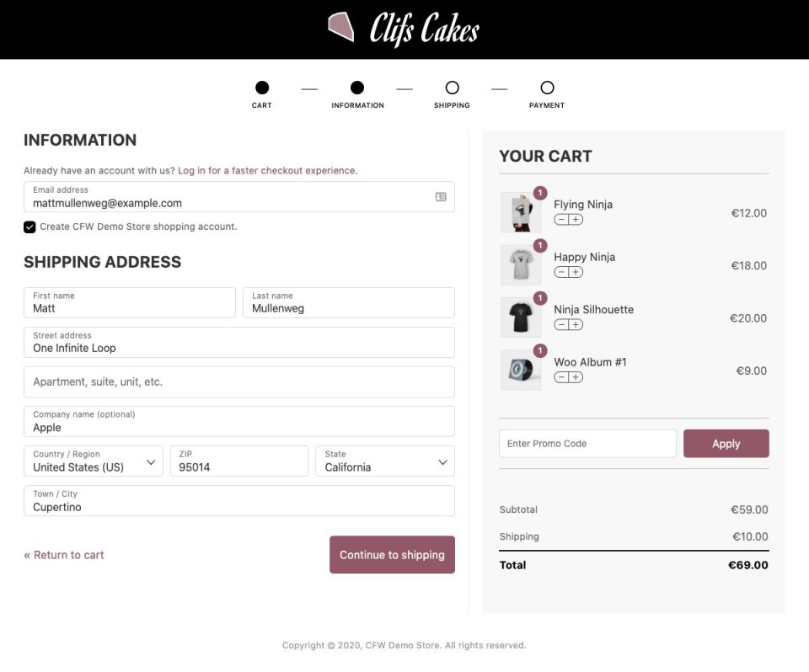Increase Flying Ninja quantity with plus

(576, 220)
